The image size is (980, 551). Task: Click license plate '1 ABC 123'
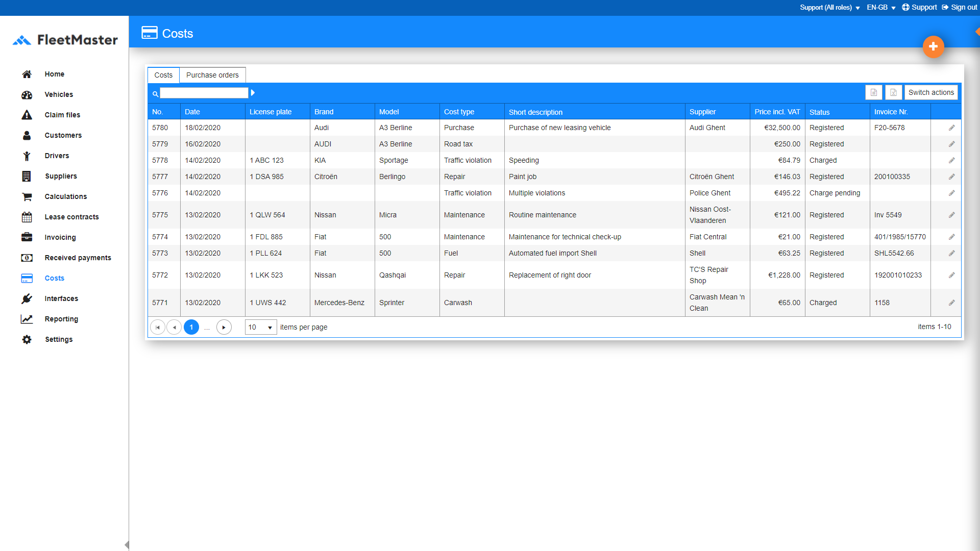266,160
